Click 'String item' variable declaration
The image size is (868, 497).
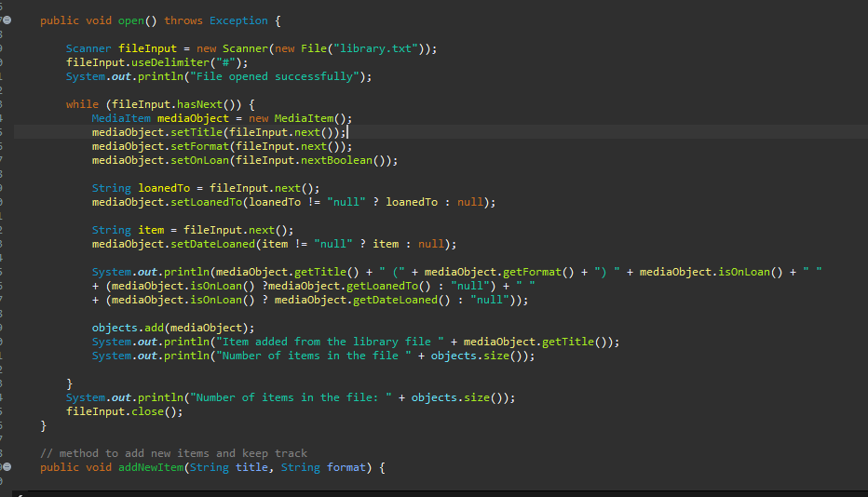coord(128,230)
